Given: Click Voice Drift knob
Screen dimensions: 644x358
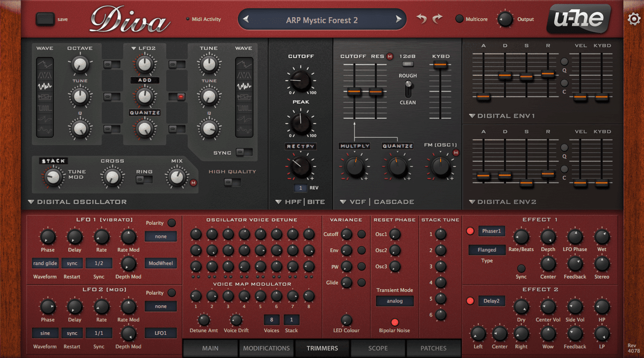Looking at the screenshot, I should coord(236,320).
